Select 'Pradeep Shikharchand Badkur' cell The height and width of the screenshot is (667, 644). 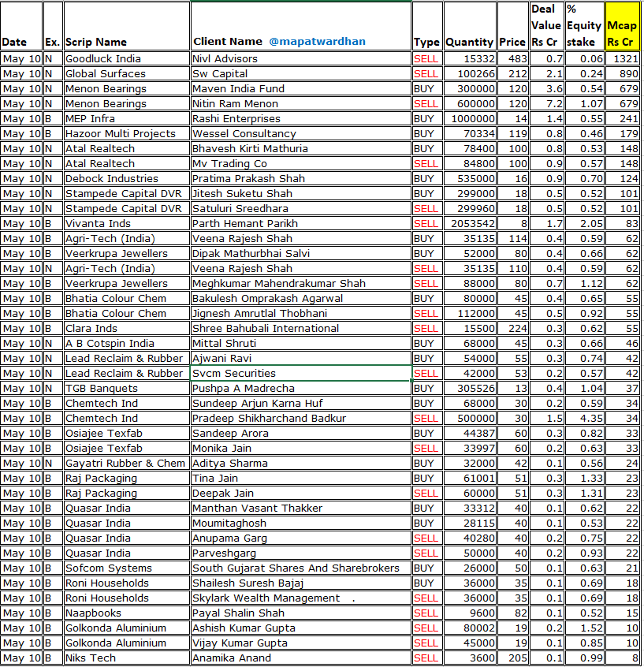(301, 418)
